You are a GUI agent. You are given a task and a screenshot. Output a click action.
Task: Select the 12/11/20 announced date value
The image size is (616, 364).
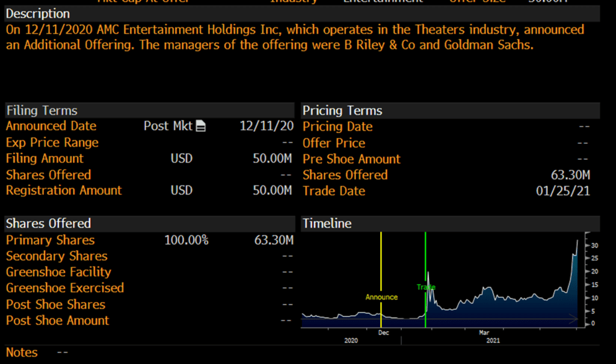tap(266, 126)
